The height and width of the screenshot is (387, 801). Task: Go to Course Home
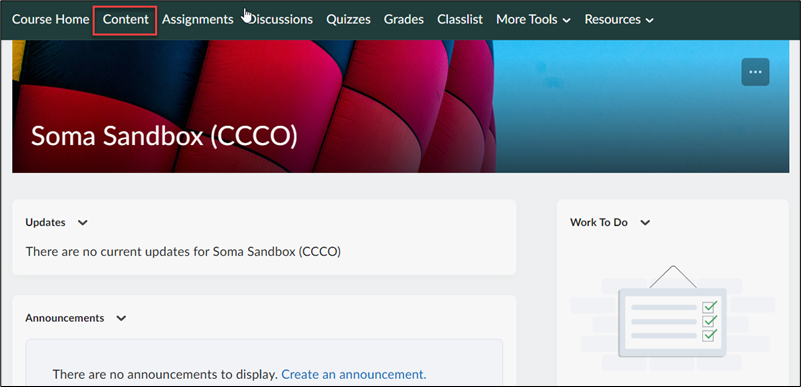tap(51, 19)
